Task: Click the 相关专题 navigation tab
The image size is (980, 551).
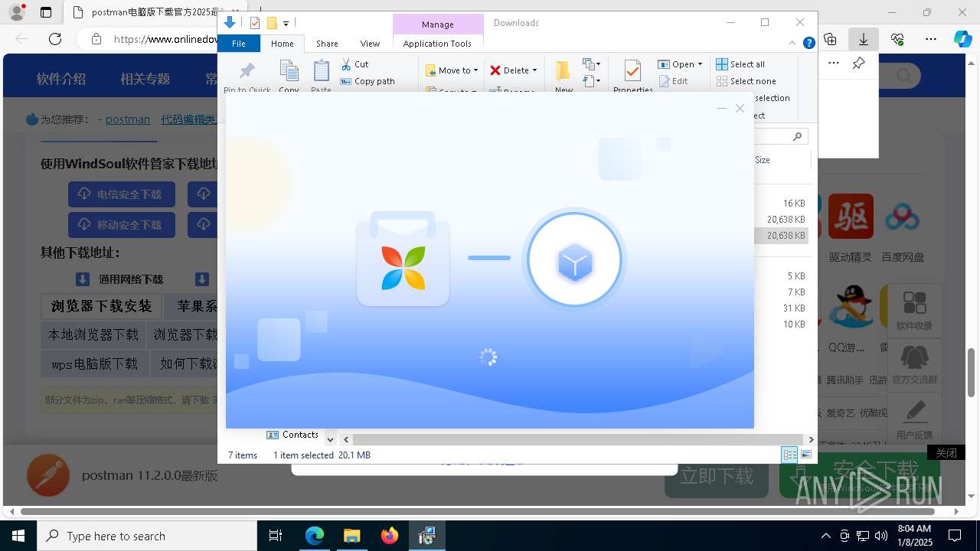Action: pos(145,79)
